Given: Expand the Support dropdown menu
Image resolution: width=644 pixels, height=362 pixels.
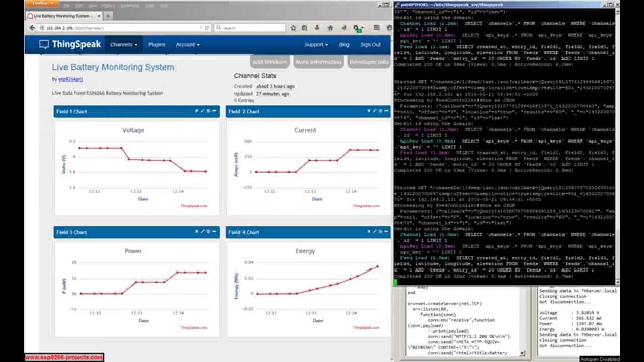Looking at the screenshot, I should (x=316, y=45).
